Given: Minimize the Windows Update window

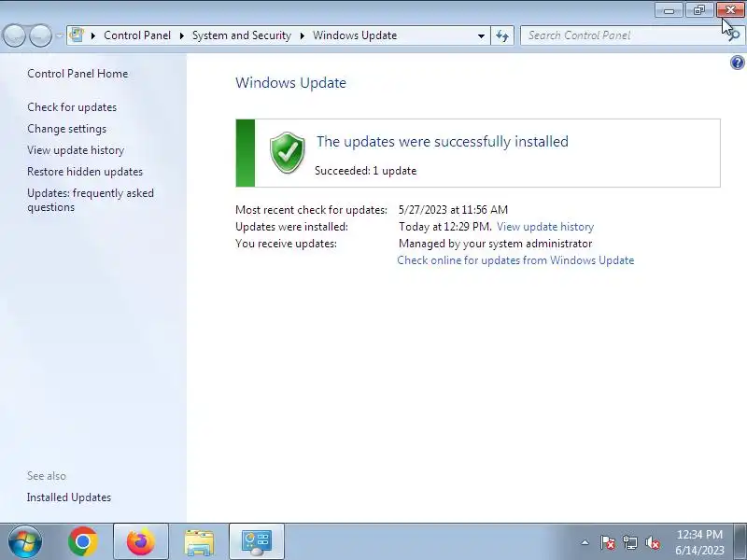Looking at the screenshot, I should [x=669, y=10].
